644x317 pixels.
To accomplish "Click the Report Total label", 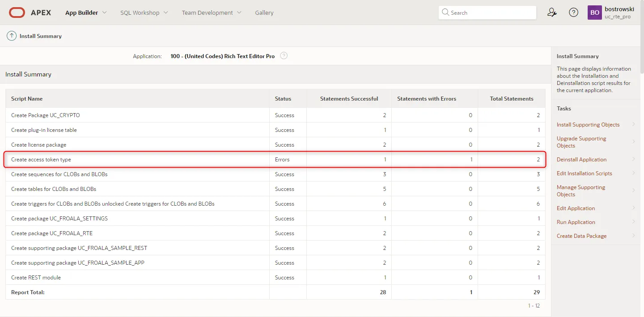I will pyautogui.click(x=28, y=292).
